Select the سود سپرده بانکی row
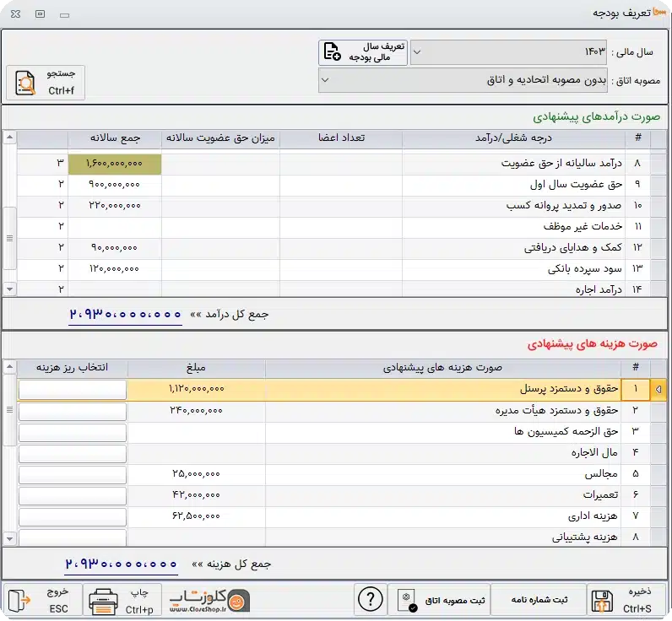672x621 pixels. [x=342, y=269]
